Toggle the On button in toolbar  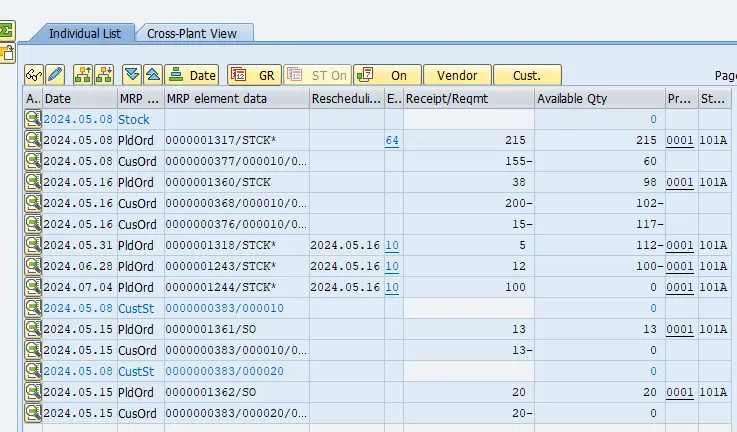tap(387, 75)
